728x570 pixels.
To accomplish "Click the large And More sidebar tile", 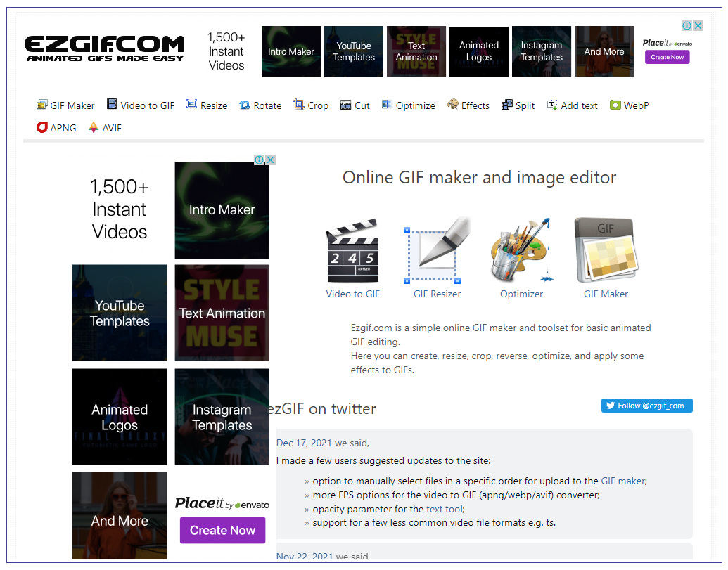I will pyautogui.click(x=120, y=516).
